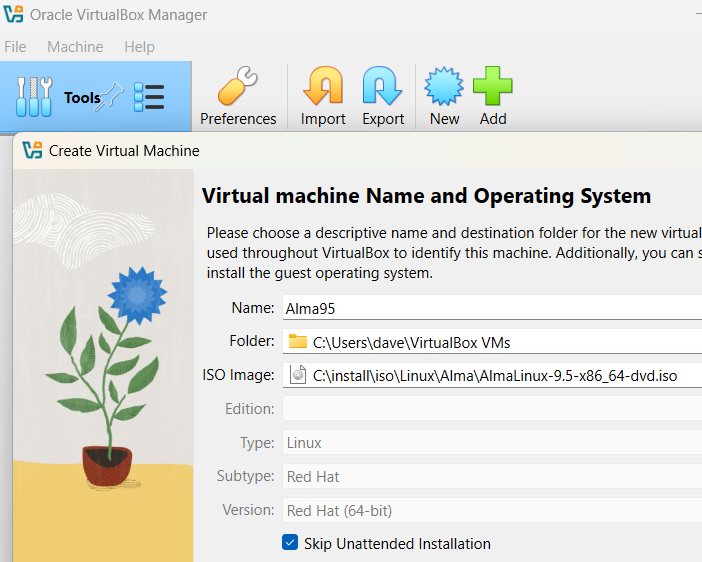Open the Subtype dropdown showing Red Hat

coord(492,477)
